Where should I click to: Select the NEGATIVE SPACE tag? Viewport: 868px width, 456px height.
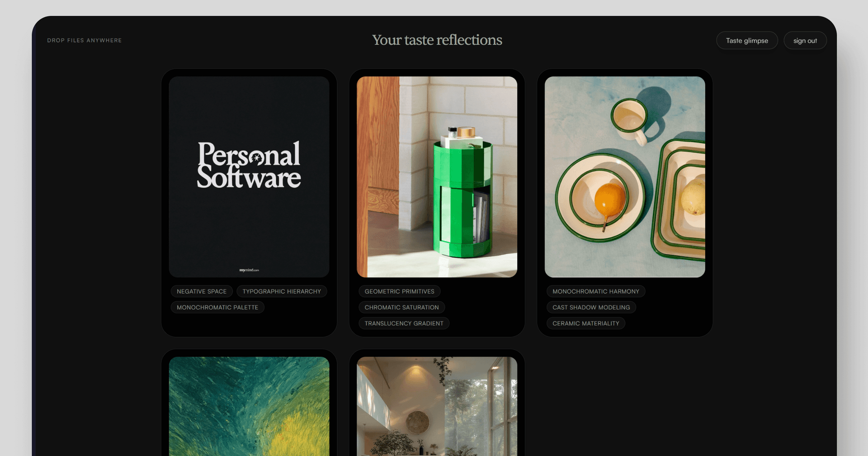coord(202,291)
